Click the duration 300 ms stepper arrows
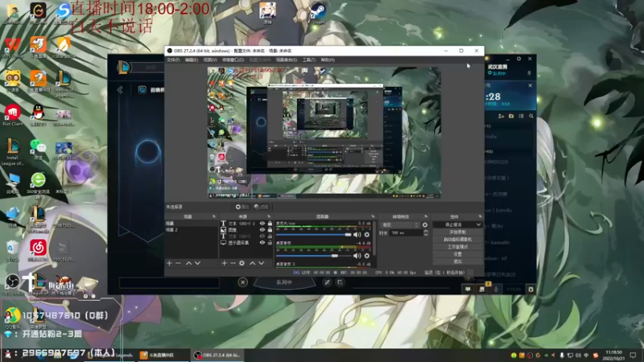Image resolution: width=644 pixels, height=362 pixels. (x=426, y=232)
